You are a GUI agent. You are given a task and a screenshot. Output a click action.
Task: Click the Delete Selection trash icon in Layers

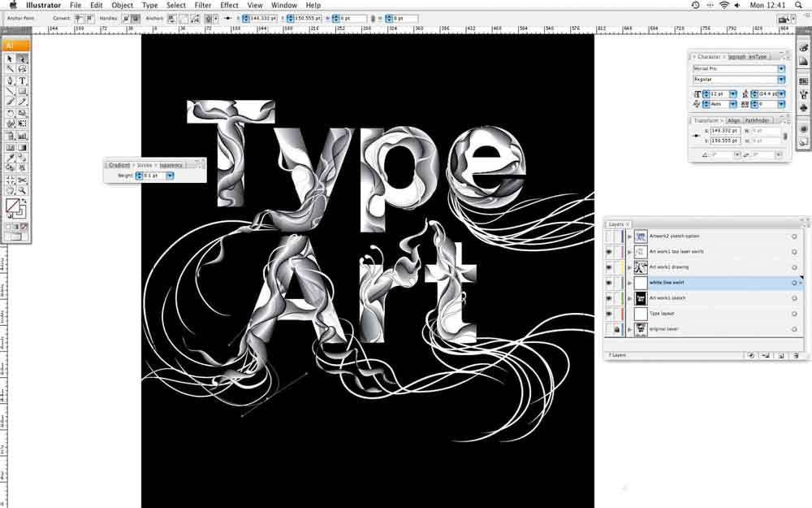coord(796,356)
